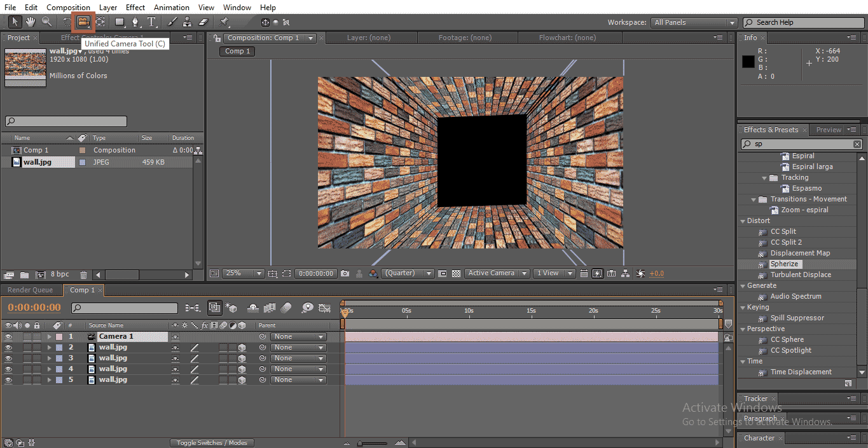
Task: Open the Graph Editor in timeline
Action: pyautogui.click(x=325, y=308)
